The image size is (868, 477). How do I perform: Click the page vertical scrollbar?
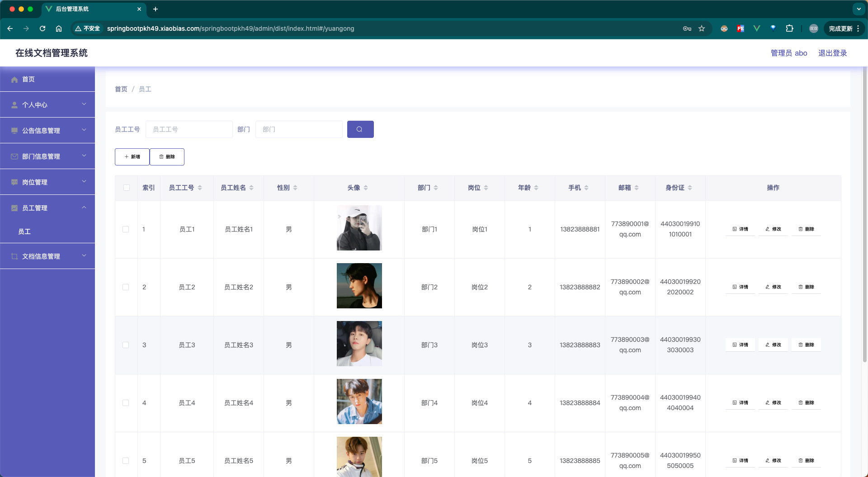click(865, 215)
